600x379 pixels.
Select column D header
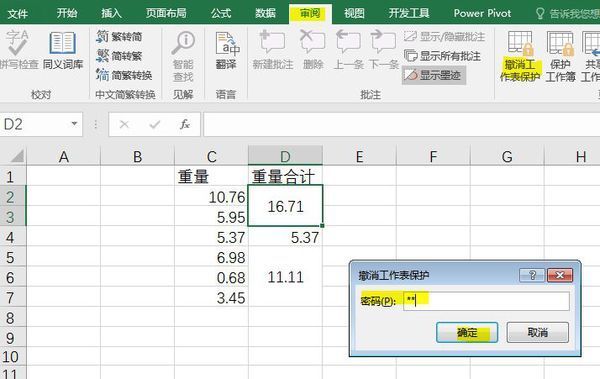coord(285,156)
